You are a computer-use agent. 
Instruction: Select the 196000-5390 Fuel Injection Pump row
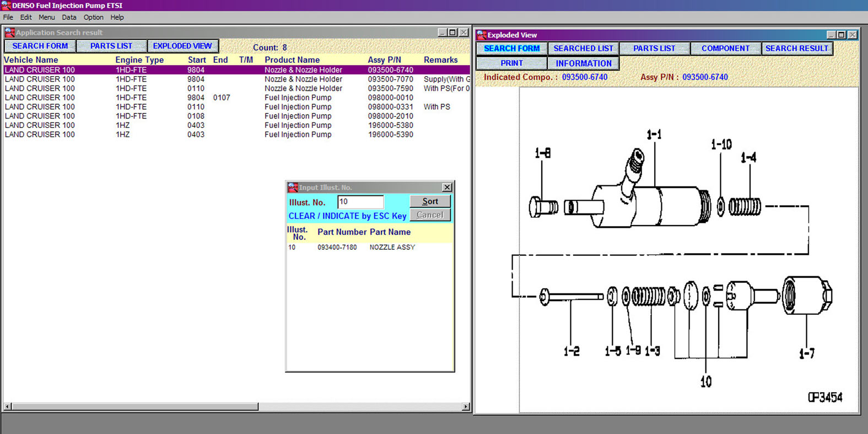coord(236,135)
